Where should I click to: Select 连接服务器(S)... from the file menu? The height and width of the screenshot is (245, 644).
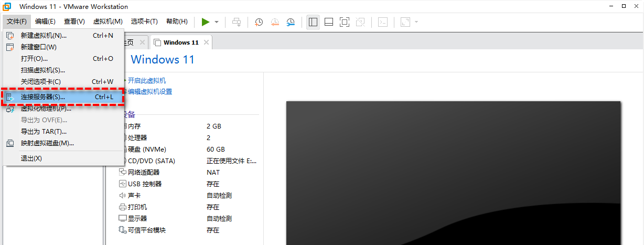[x=43, y=97]
